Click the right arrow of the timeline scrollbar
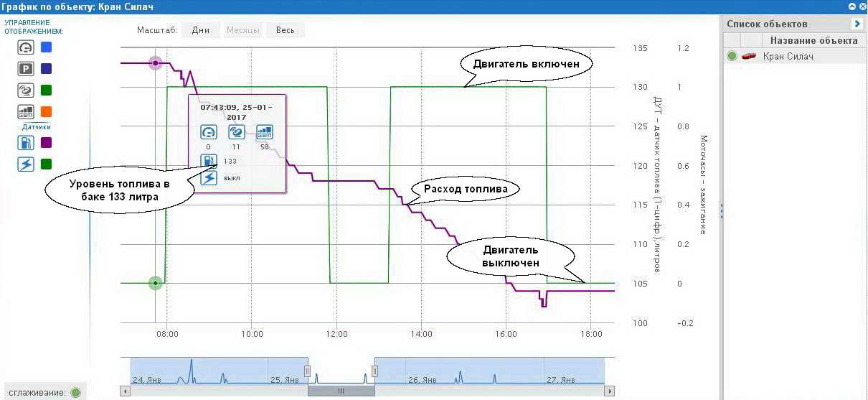Image resolution: width=868 pixels, height=400 pixels. pyautogui.click(x=610, y=391)
